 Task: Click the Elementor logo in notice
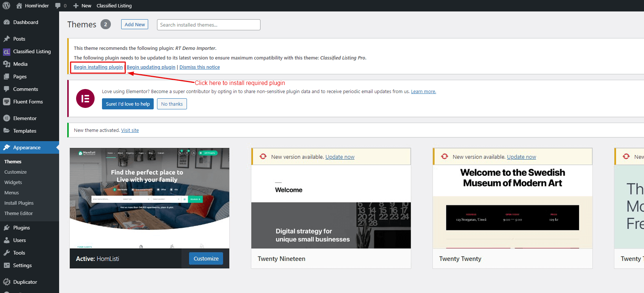click(x=85, y=99)
